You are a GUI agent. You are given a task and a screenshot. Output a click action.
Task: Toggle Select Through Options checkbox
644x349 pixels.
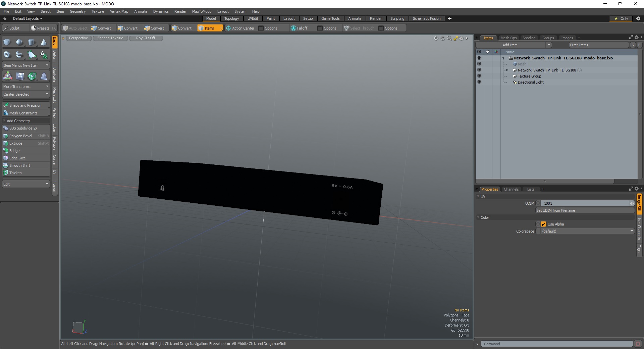pos(381,28)
